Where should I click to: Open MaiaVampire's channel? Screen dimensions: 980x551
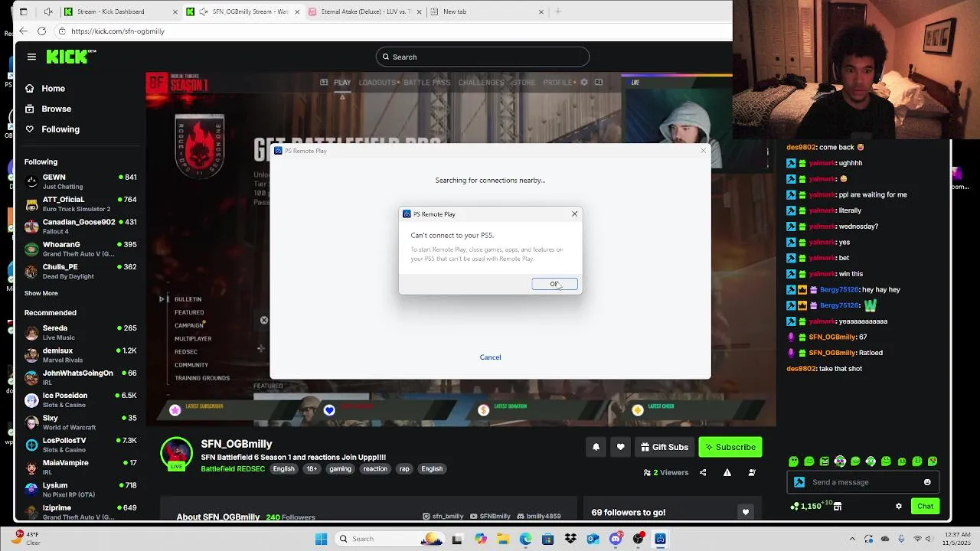(80, 467)
